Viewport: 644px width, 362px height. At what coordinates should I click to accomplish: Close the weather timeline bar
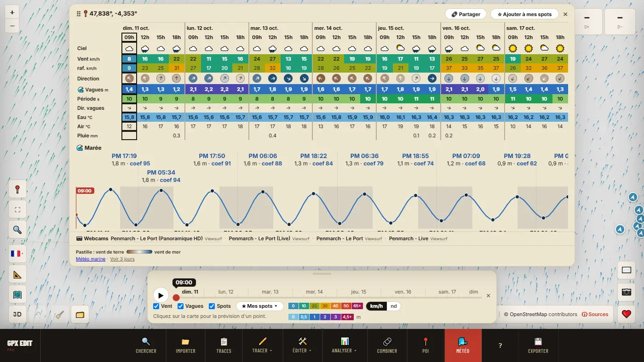489,296
